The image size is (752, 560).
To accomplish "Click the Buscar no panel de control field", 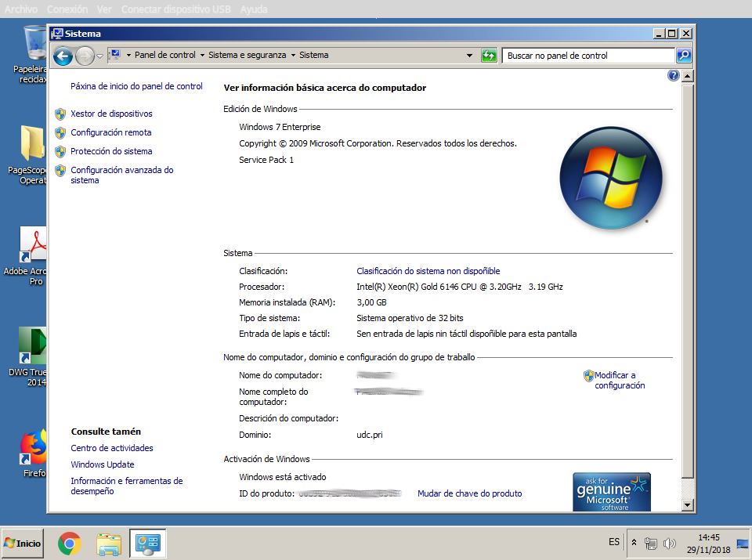I will [588, 56].
